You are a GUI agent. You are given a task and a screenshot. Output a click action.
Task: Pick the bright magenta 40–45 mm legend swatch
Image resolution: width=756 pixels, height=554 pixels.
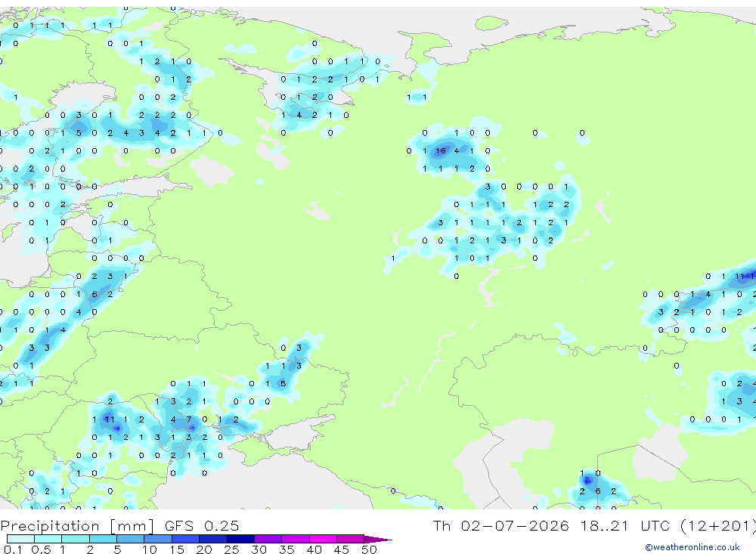tap(323, 539)
